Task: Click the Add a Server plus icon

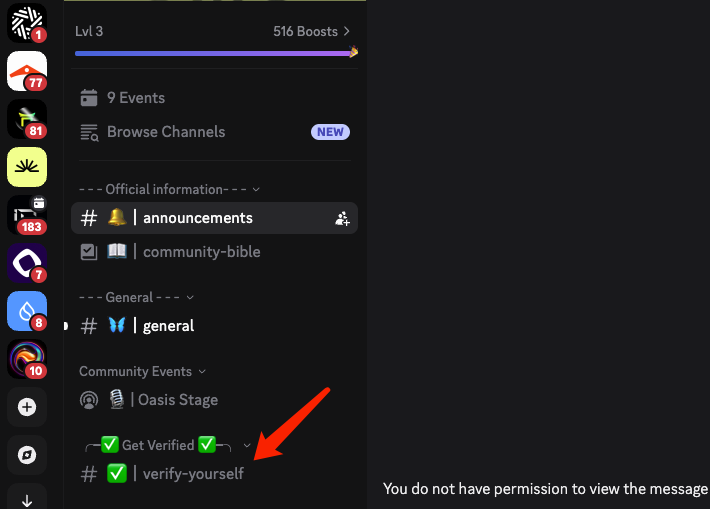Action: tap(27, 407)
